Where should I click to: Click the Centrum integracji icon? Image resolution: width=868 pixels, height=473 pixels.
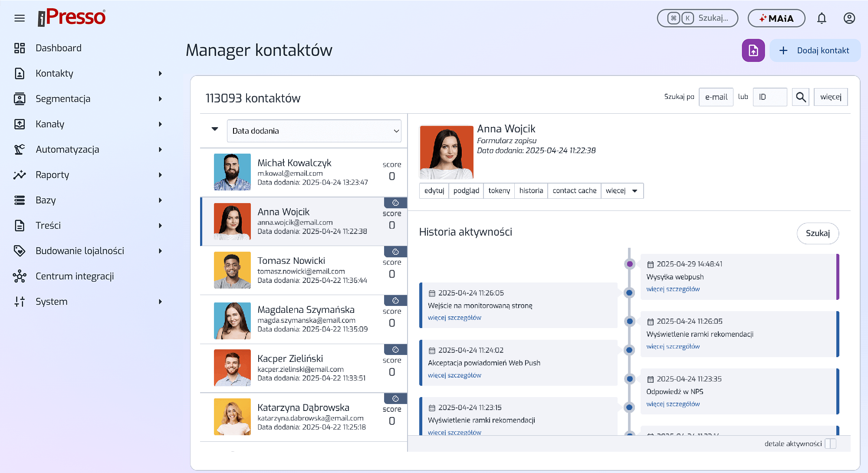20,276
